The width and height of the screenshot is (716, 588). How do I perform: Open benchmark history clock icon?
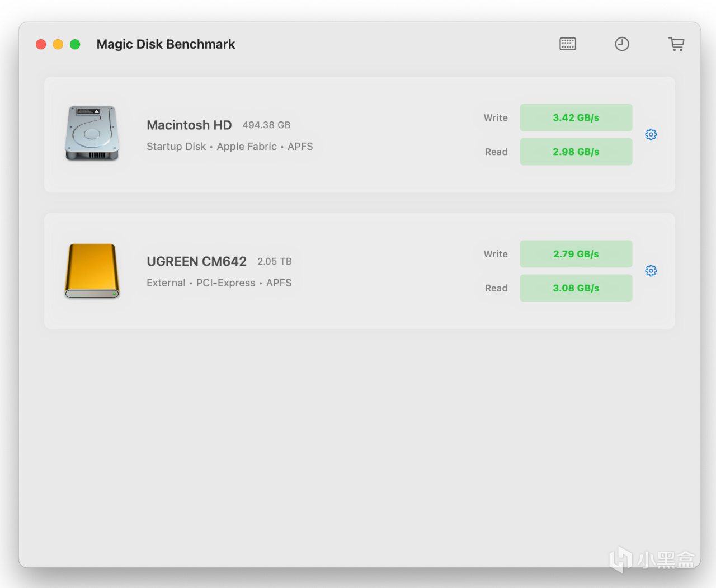coord(622,44)
